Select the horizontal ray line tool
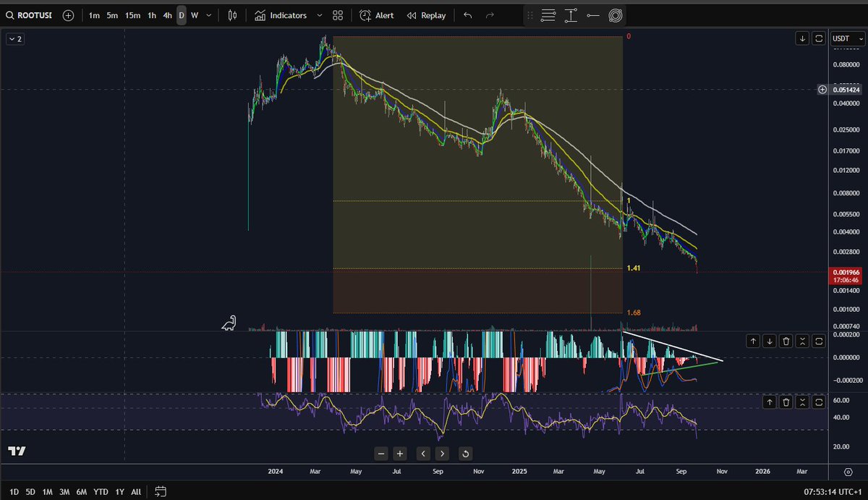 point(593,15)
